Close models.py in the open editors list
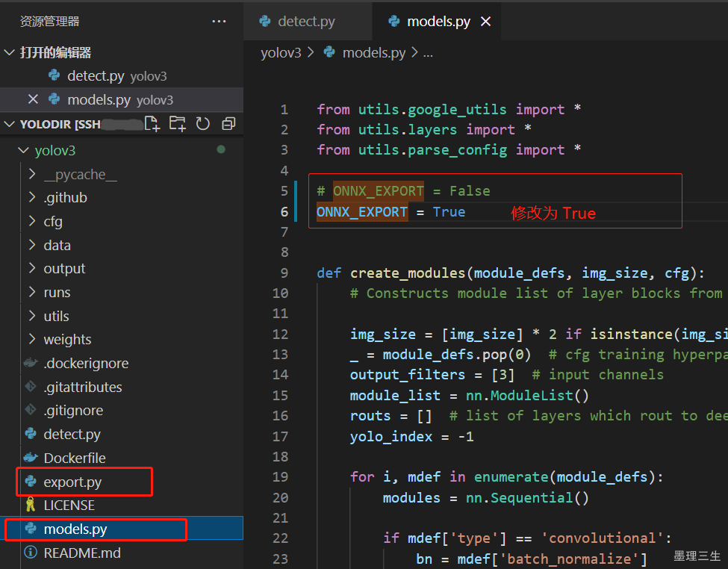Screen dimensions: 728x569 click(33, 99)
